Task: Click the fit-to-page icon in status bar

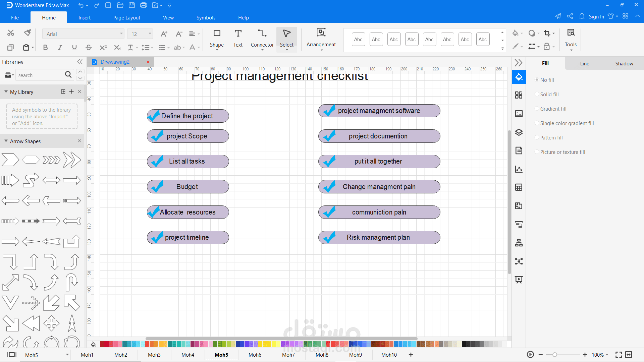Action: (x=619, y=355)
